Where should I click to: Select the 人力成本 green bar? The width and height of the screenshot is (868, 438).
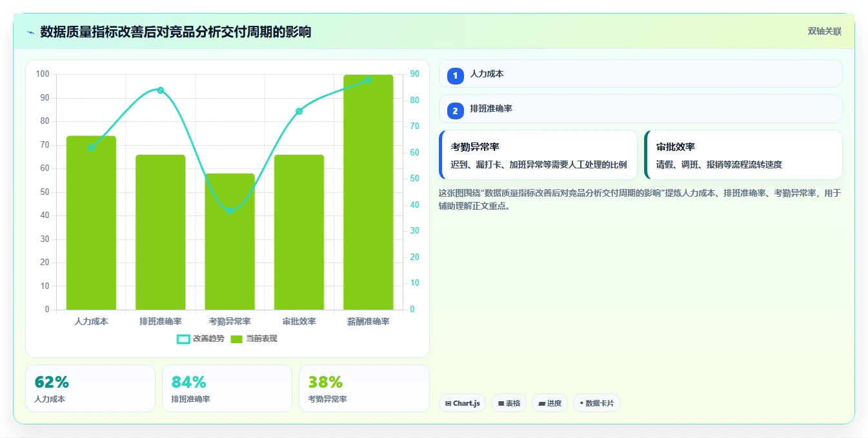(91, 223)
